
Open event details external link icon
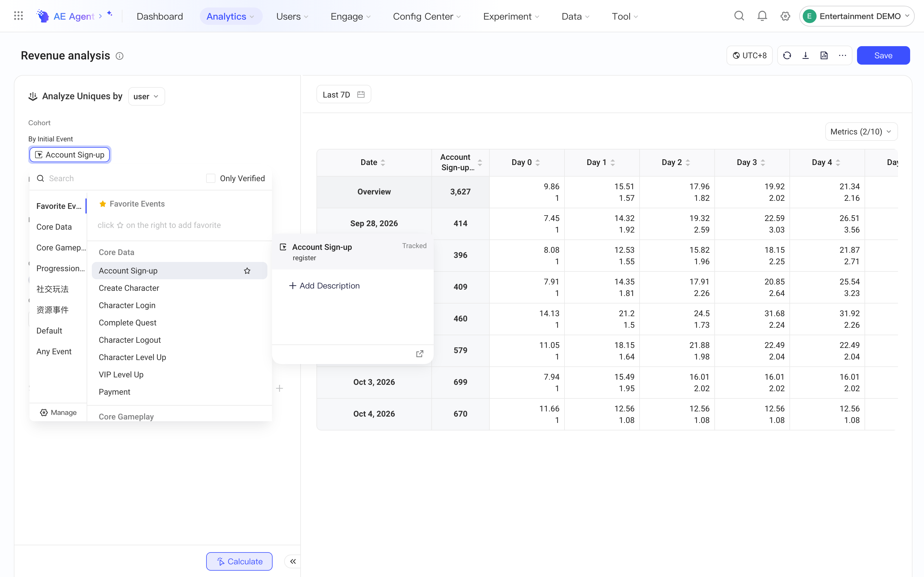pos(420,354)
